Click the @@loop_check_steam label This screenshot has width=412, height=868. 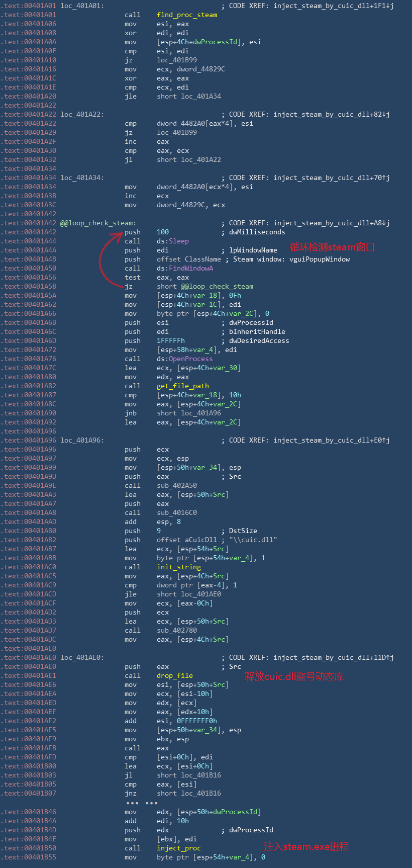98,223
